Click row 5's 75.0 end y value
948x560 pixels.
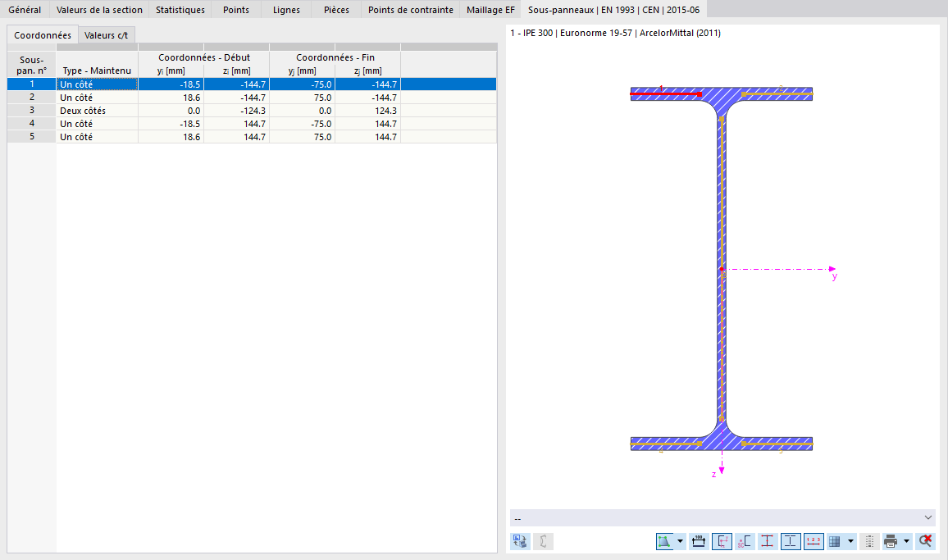pos(303,137)
